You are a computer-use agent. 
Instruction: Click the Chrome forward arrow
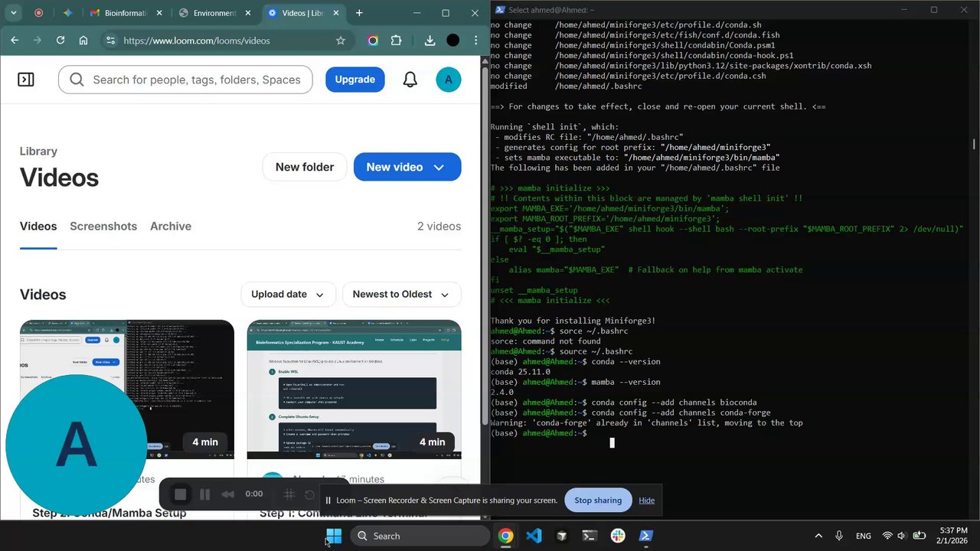38,41
